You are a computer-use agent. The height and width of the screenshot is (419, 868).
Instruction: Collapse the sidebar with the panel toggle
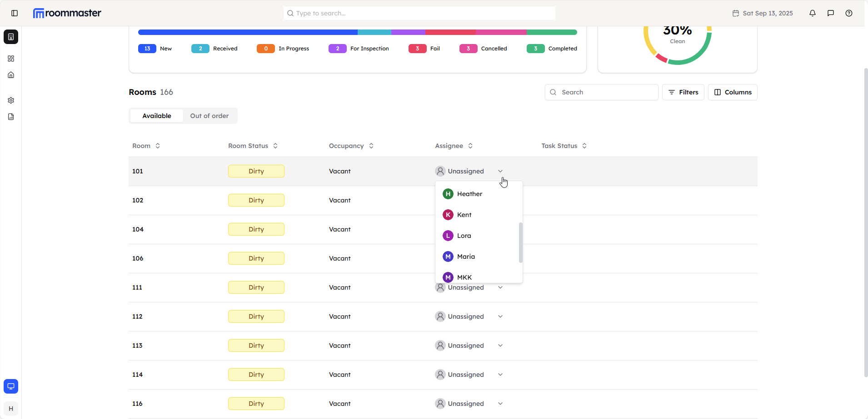14,13
